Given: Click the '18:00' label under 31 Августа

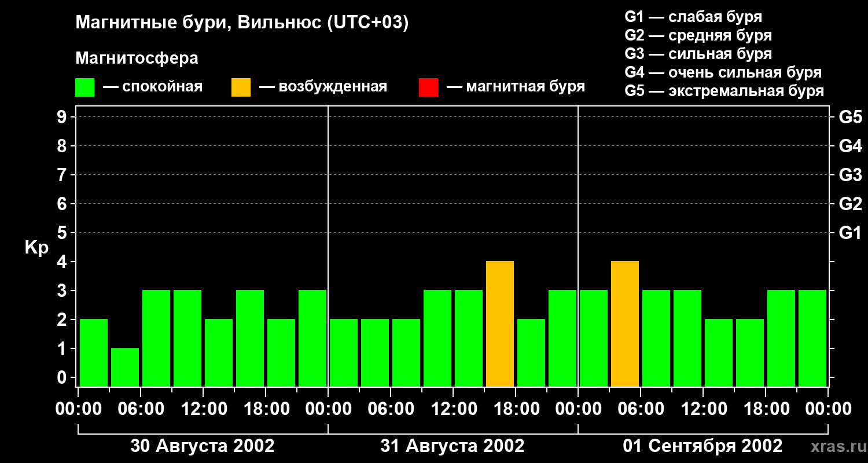Looking at the screenshot, I should coord(516,409).
